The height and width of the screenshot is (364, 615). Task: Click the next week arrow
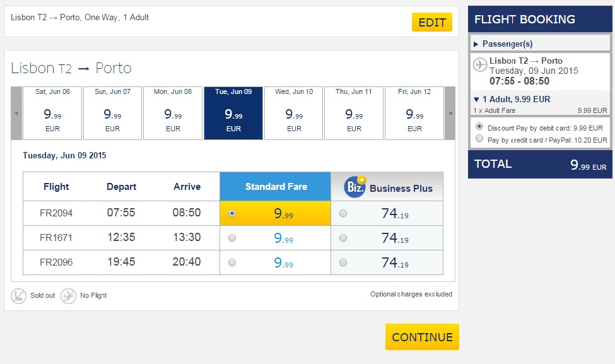tap(450, 113)
